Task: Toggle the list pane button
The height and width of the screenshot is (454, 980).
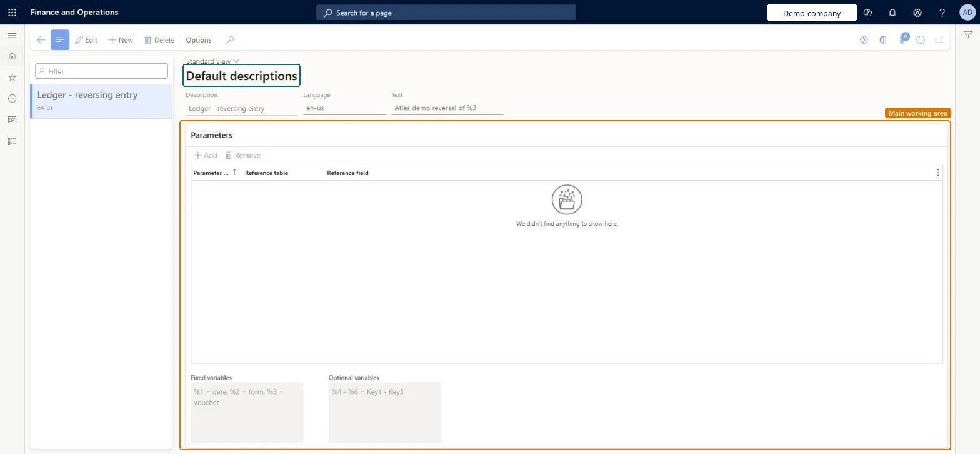Action: [60, 40]
